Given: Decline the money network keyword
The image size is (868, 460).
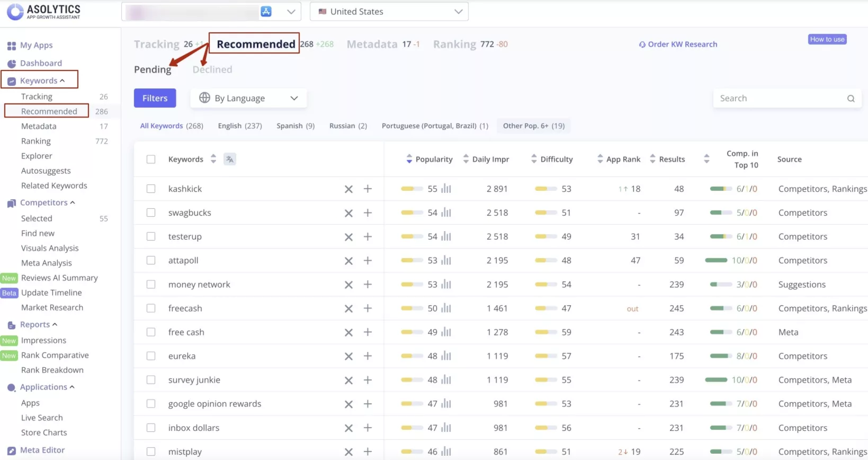Looking at the screenshot, I should pos(348,285).
